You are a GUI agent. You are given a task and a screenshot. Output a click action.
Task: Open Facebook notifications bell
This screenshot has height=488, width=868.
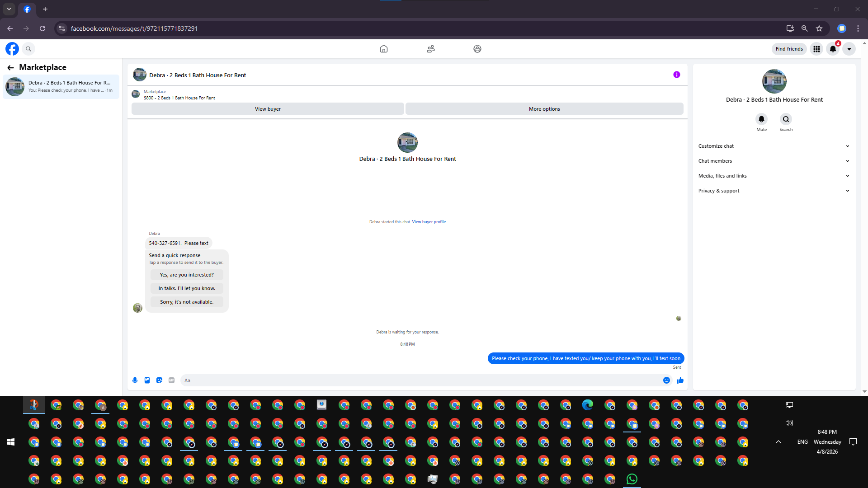[833, 49]
